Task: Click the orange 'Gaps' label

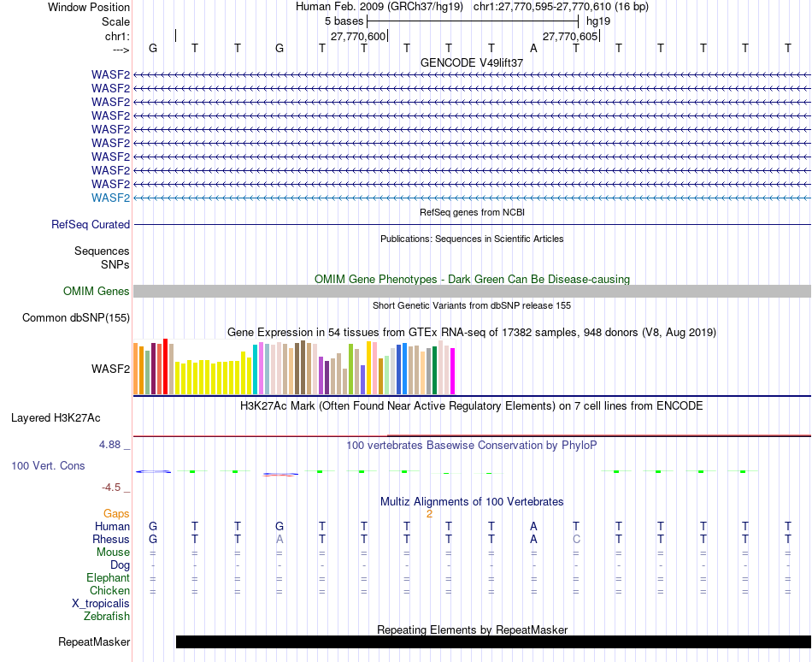Action: 116,513
